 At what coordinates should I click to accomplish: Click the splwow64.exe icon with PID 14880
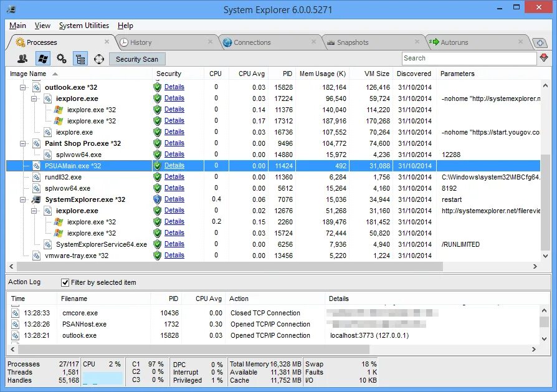pyautogui.click(x=47, y=155)
